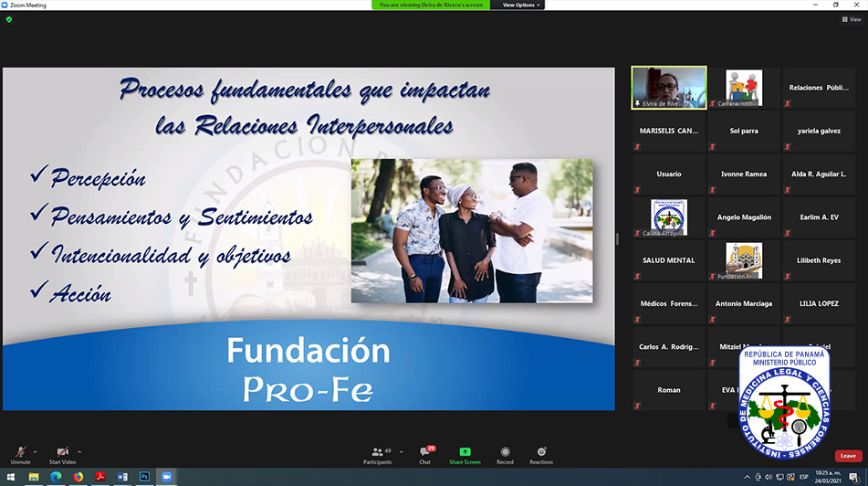Open Microsoft Word from the taskbar

click(x=122, y=477)
